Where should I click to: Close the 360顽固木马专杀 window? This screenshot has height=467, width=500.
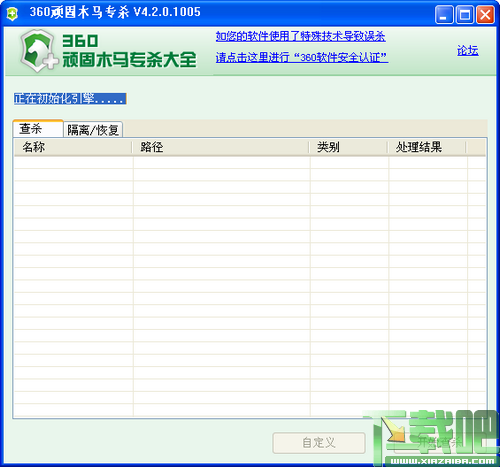click(485, 15)
